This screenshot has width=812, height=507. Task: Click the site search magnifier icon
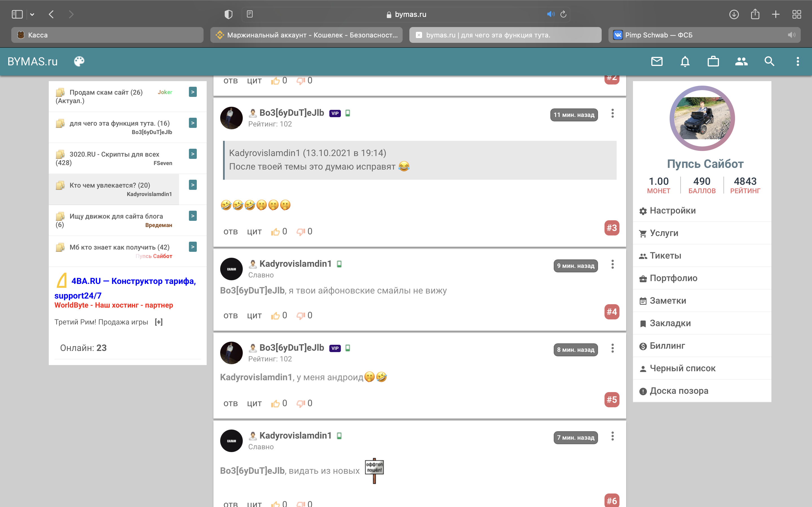(x=769, y=61)
